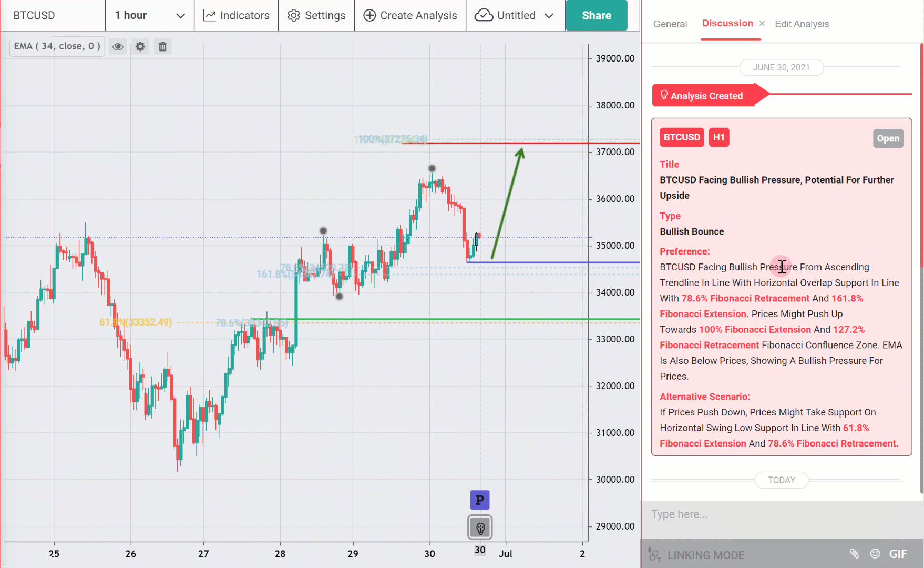Click Create Analysis button
This screenshot has height=568, width=924.
coord(410,15)
